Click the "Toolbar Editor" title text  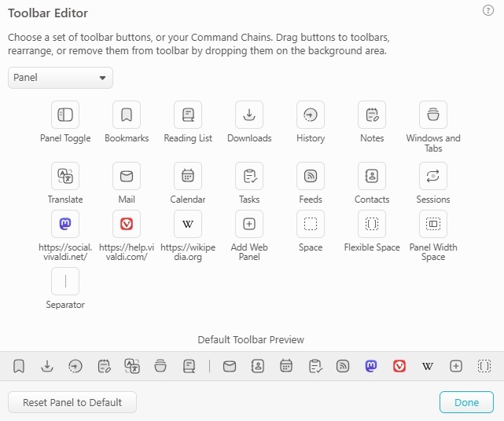[48, 13]
